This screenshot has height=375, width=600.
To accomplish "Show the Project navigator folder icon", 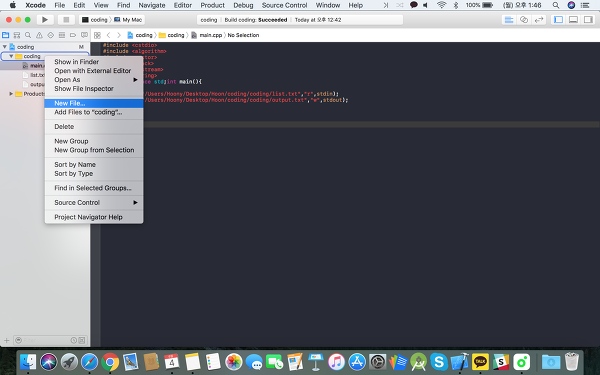I will 5,35.
